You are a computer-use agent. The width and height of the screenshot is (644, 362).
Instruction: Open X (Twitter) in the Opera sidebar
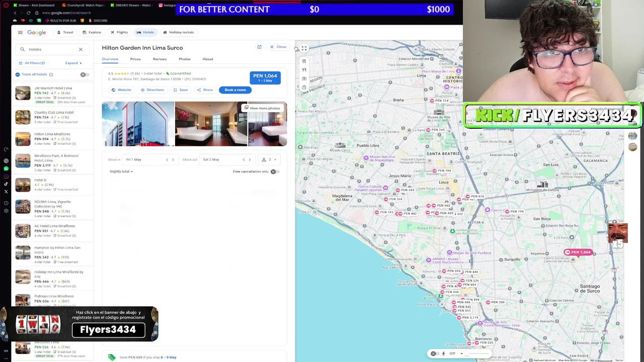tap(6, 191)
